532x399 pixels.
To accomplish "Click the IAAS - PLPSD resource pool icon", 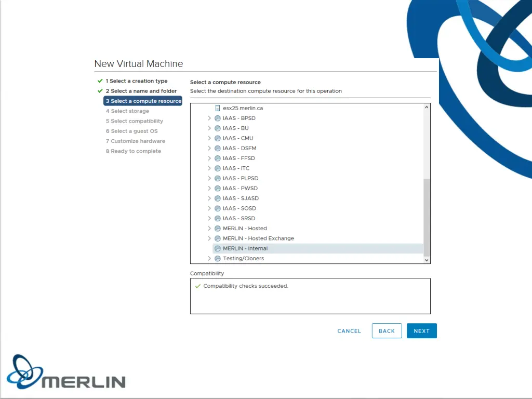I will coord(218,179).
